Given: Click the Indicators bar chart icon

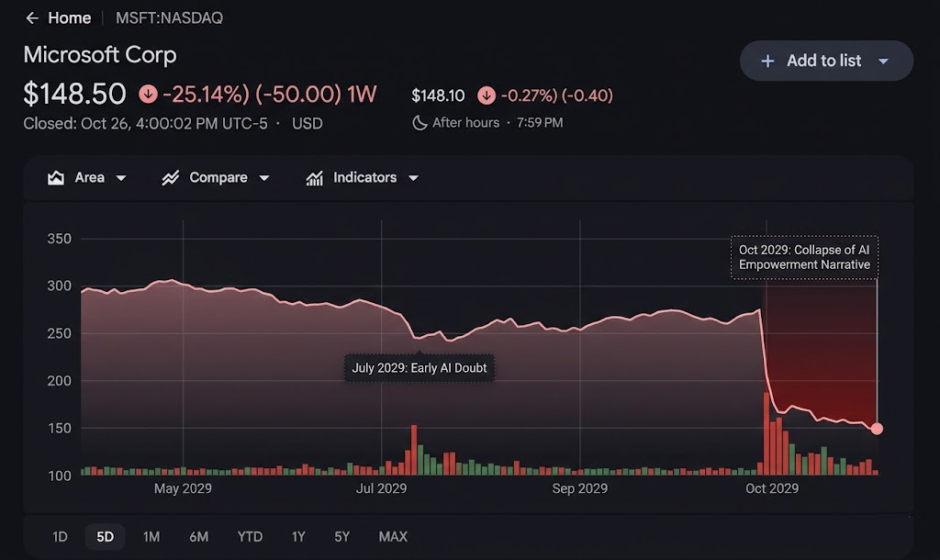Looking at the screenshot, I should (315, 178).
